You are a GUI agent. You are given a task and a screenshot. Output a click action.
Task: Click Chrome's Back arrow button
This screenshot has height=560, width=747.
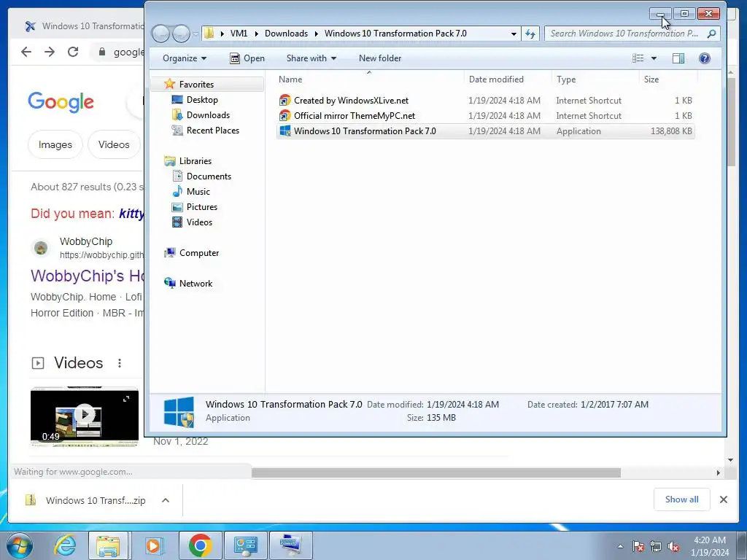[x=26, y=52]
